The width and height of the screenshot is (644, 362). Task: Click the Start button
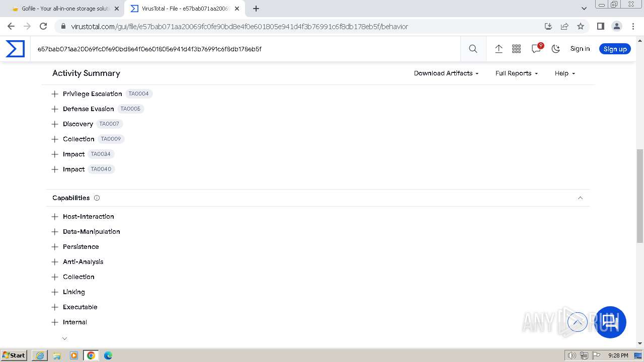pyautogui.click(x=14, y=355)
